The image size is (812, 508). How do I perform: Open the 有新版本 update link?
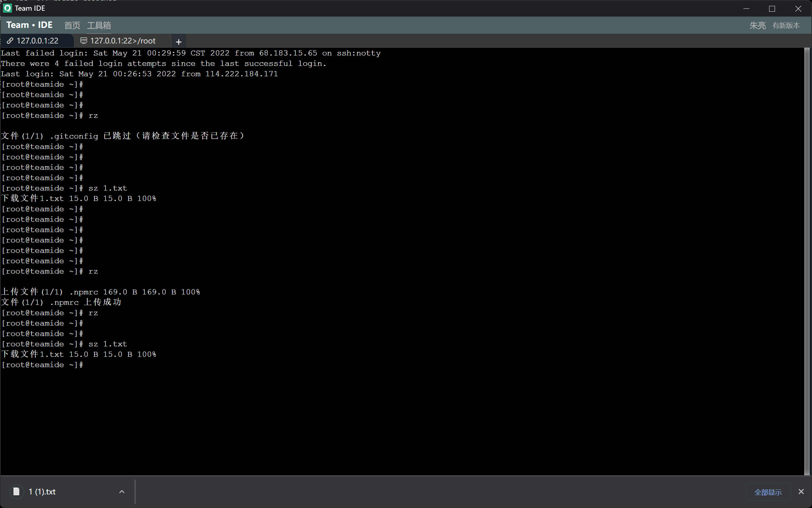pos(786,25)
